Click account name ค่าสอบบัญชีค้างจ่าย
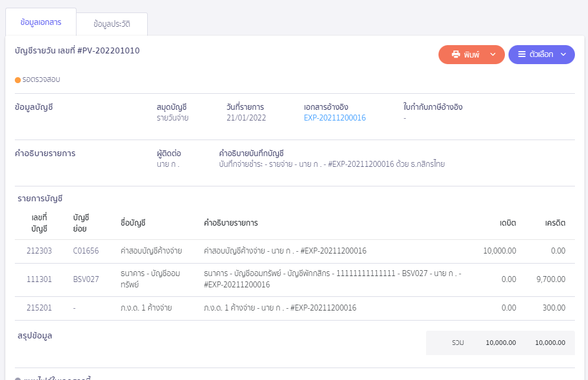Image resolution: width=588 pixels, height=380 pixels. tap(151, 251)
